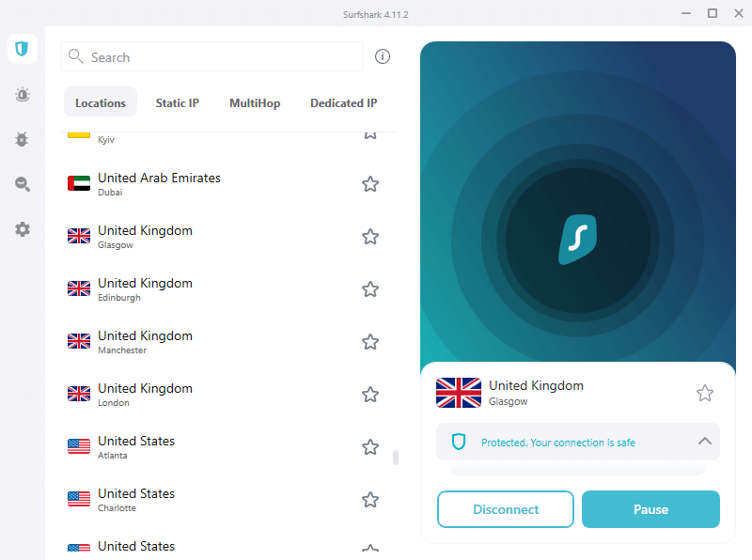Click the Surfshark logo in the center
Image resolution: width=752 pixels, height=560 pixels.
(578, 240)
